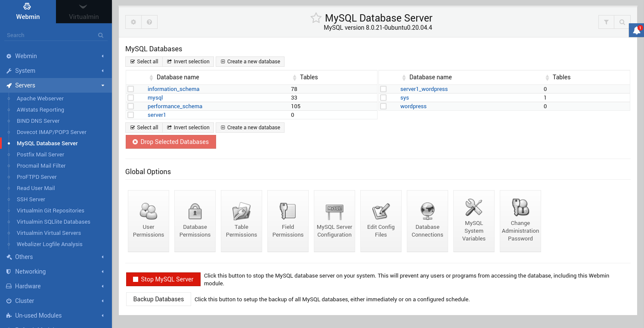
Task: Expand the Networking sidebar category
Action: (x=56, y=272)
